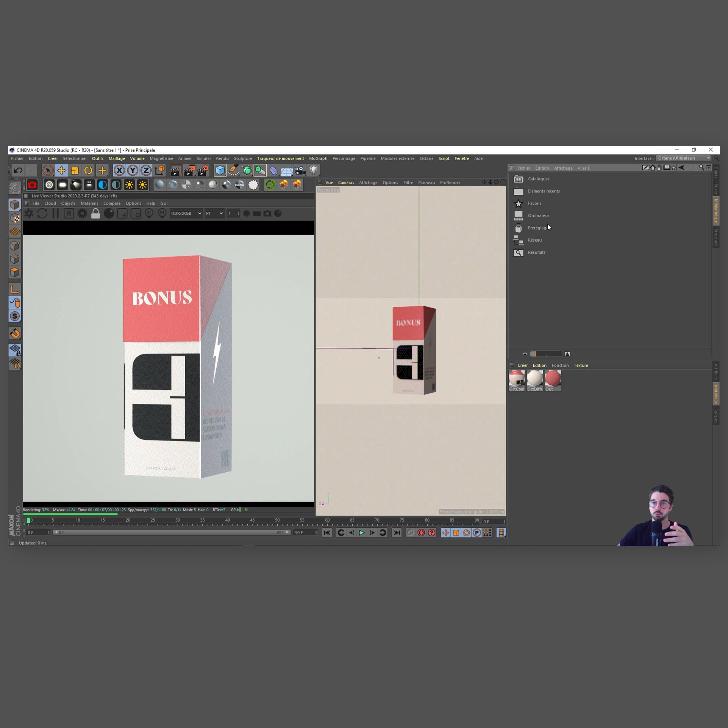
Task: Open Live Viewer Materials menu
Action: coord(89,203)
